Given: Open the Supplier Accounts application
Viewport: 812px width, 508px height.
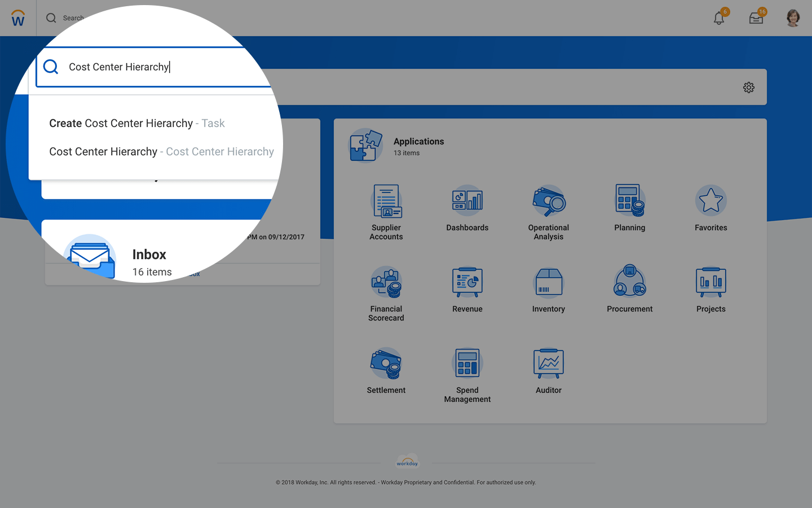Looking at the screenshot, I should (386, 202).
